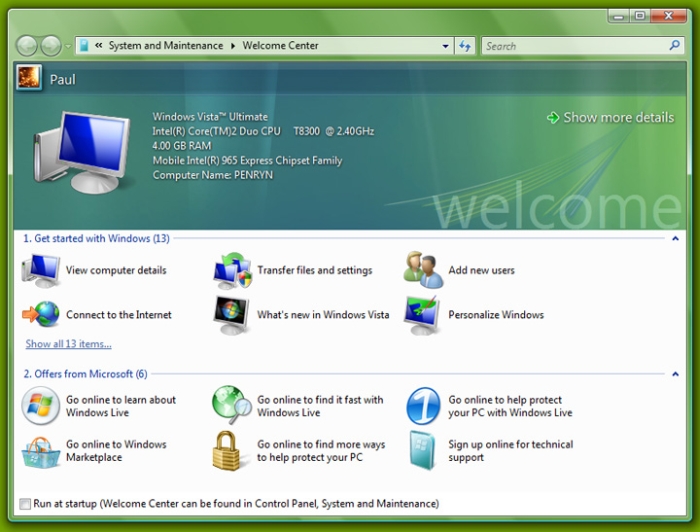
Task: Collapse the Offers from Microsoft section
Action: click(675, 374)
